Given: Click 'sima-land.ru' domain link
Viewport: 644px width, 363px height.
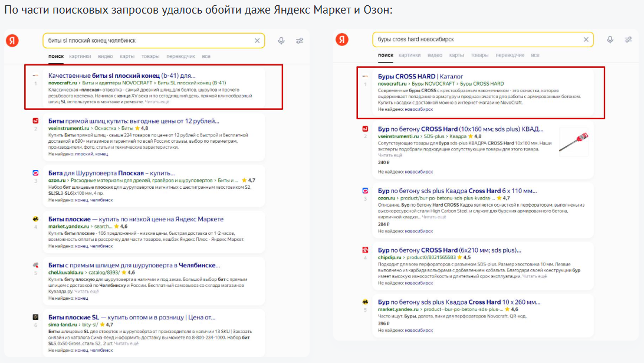Looking at the screenshot, I should [x=63, y=325].
